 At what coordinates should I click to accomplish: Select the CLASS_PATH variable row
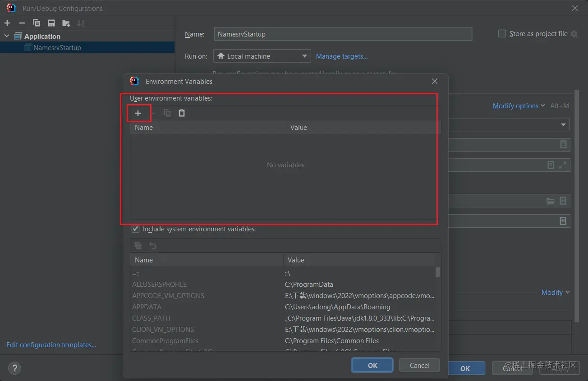coord(283,318)
